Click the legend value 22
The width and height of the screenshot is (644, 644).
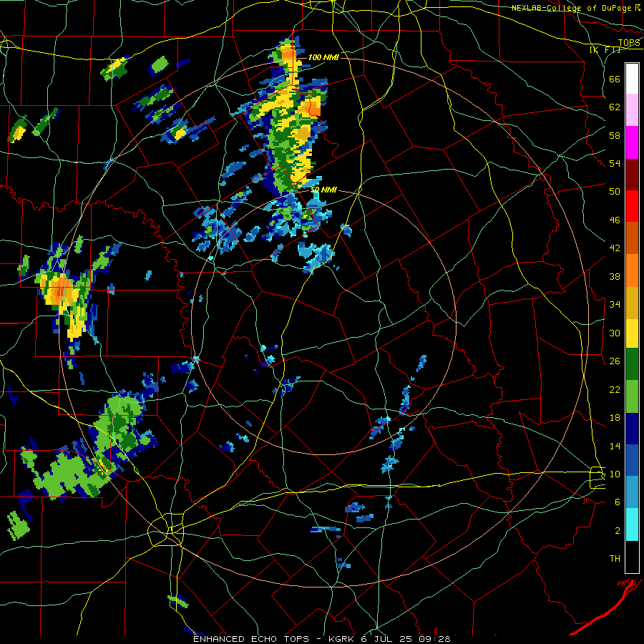(x=615, y=389)
